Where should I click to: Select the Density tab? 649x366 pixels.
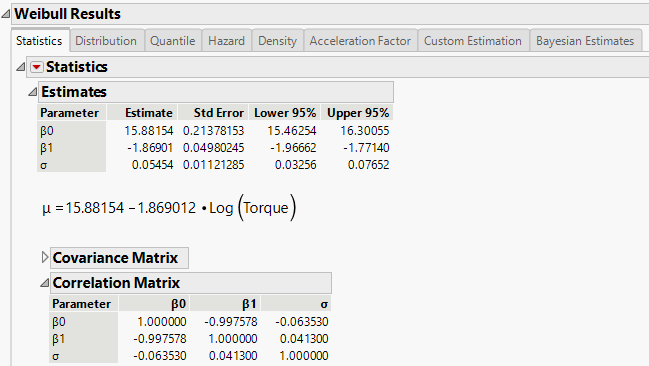point(277,41)
